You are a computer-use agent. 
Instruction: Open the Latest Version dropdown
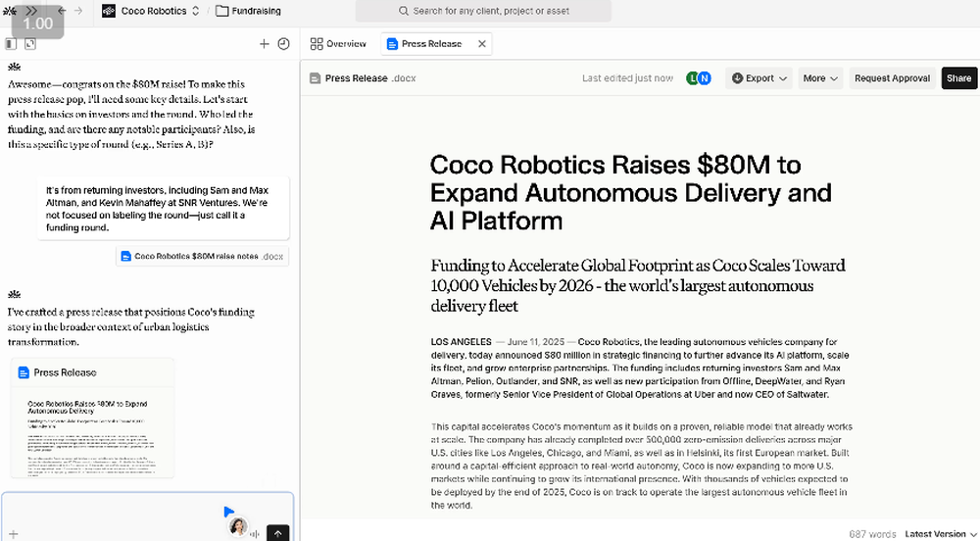[940, 533]
